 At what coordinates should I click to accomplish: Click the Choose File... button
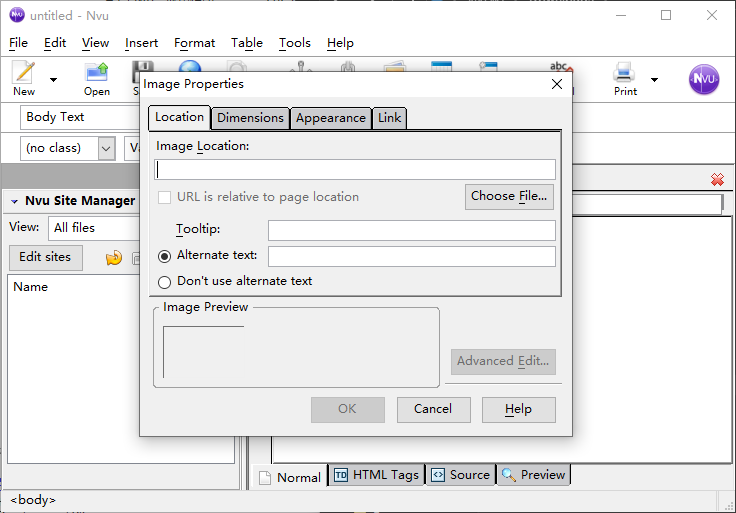coord(509,197)
